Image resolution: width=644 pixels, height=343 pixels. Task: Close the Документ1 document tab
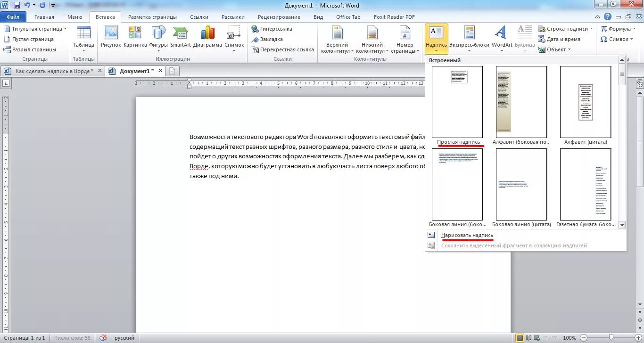tap(160, 71)
